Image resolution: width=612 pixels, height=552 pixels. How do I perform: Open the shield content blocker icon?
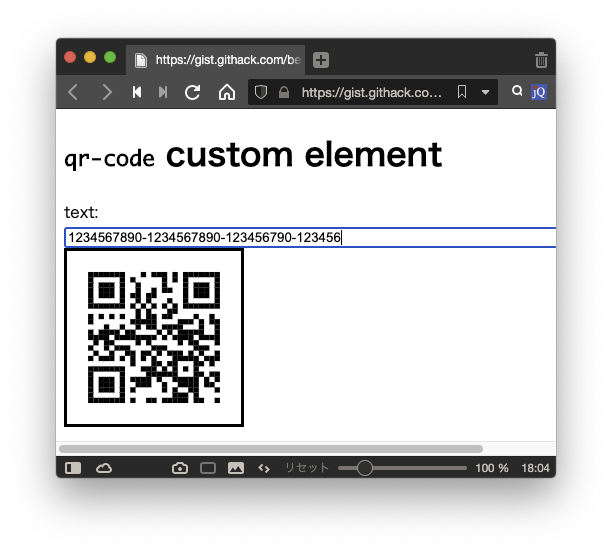(x=262, y=92)
